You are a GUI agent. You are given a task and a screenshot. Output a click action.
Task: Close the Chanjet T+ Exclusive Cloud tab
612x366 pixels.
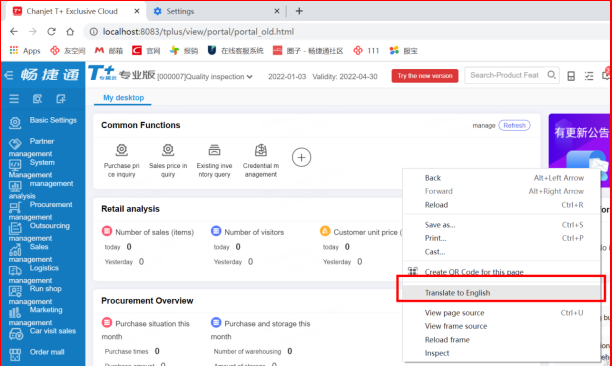[137, 11]
